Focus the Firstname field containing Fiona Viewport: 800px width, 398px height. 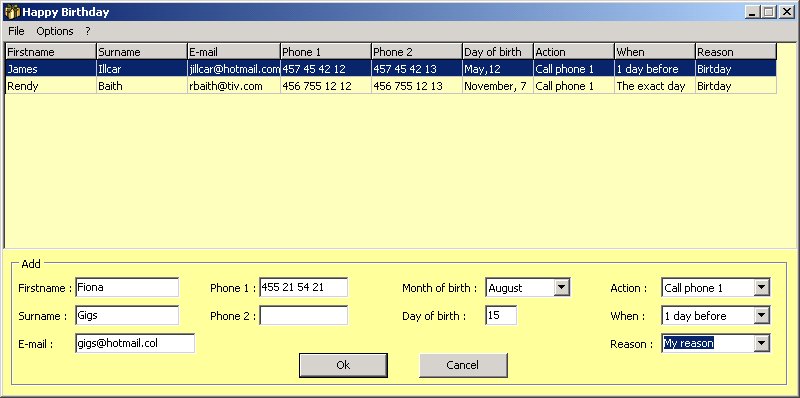127,287
